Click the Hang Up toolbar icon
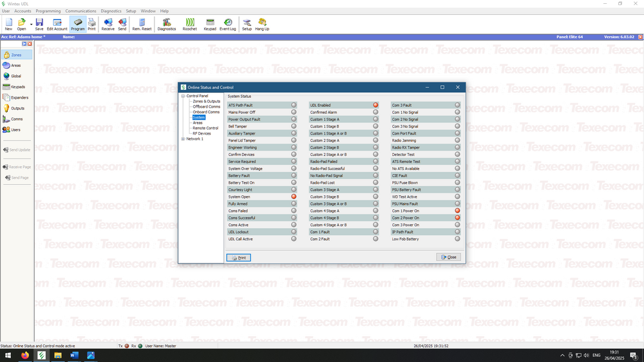Viewport: 644px width, 362px height. point(262,24)
